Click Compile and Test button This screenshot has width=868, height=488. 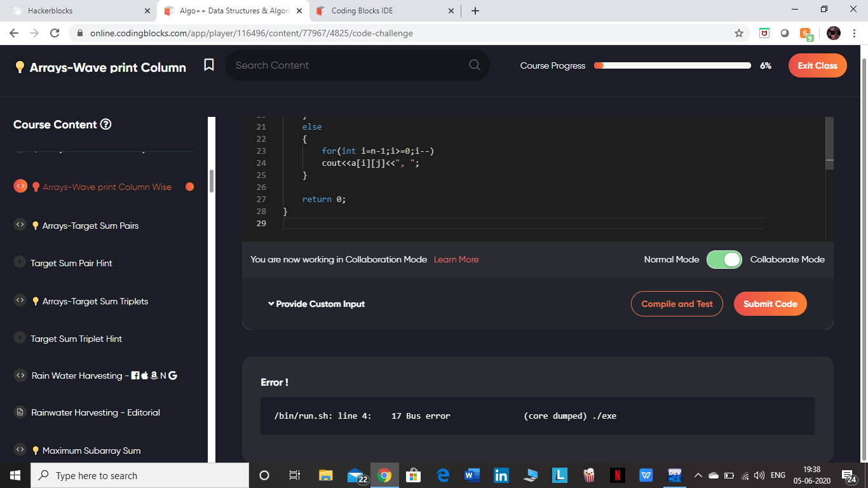pos(677,304)
